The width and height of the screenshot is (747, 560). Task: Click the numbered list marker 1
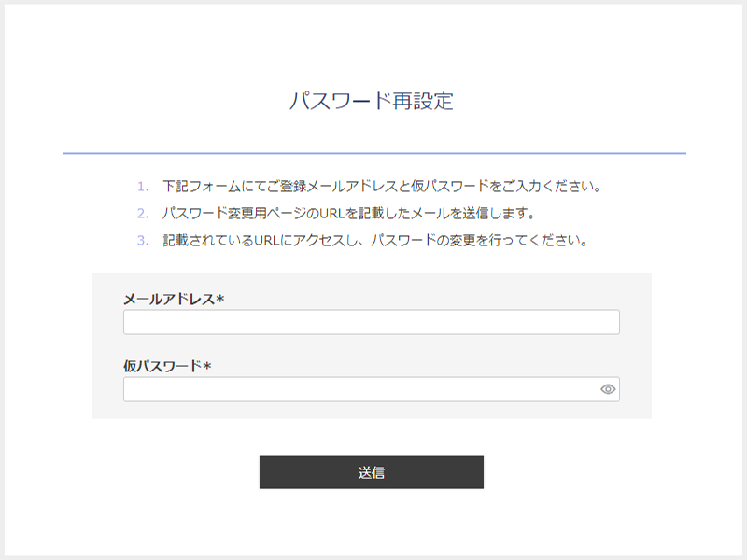(x=140, y=185)
